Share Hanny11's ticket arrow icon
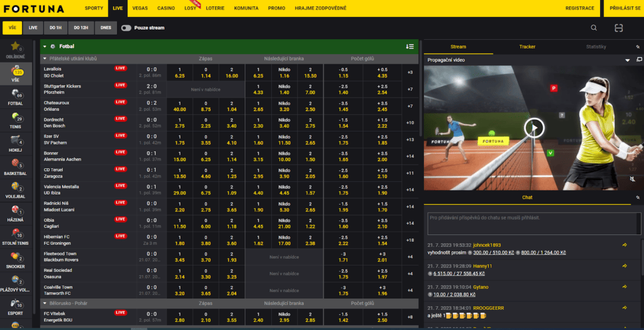 click(x=625, y=266)
